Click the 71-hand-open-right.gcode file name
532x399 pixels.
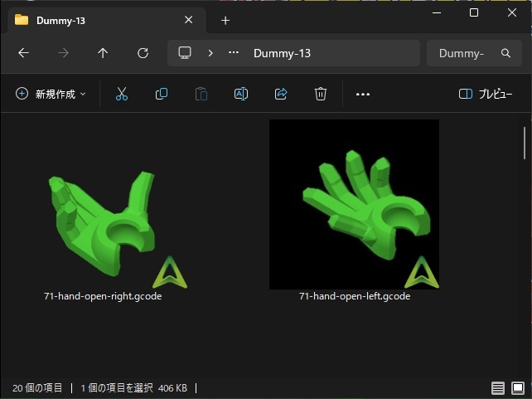click(103, 296)
